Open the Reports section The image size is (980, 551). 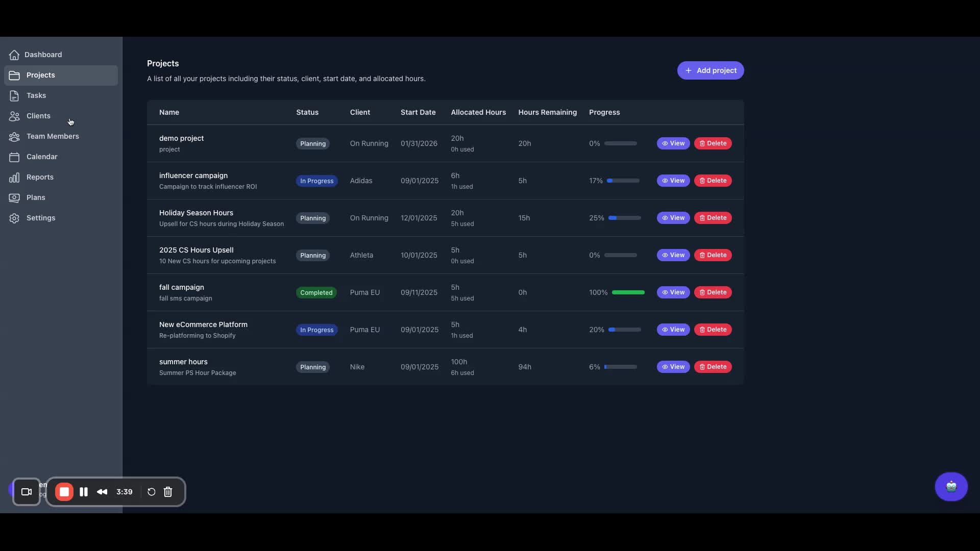click(x=61, y=177)
